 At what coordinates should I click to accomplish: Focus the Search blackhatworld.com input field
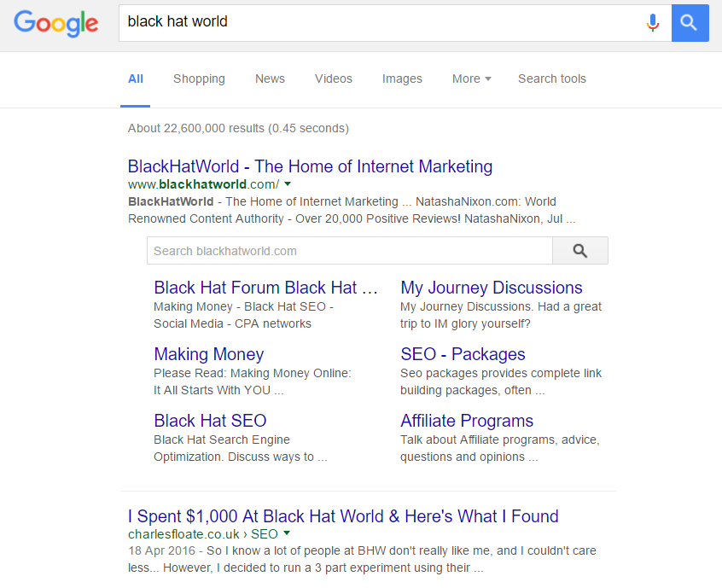point(350,251)
